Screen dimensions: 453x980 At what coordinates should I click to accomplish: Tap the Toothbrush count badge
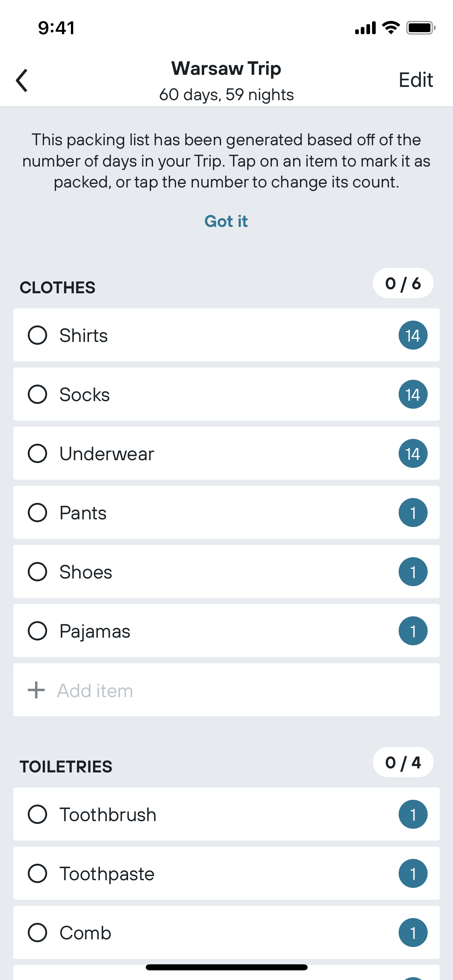413,814
